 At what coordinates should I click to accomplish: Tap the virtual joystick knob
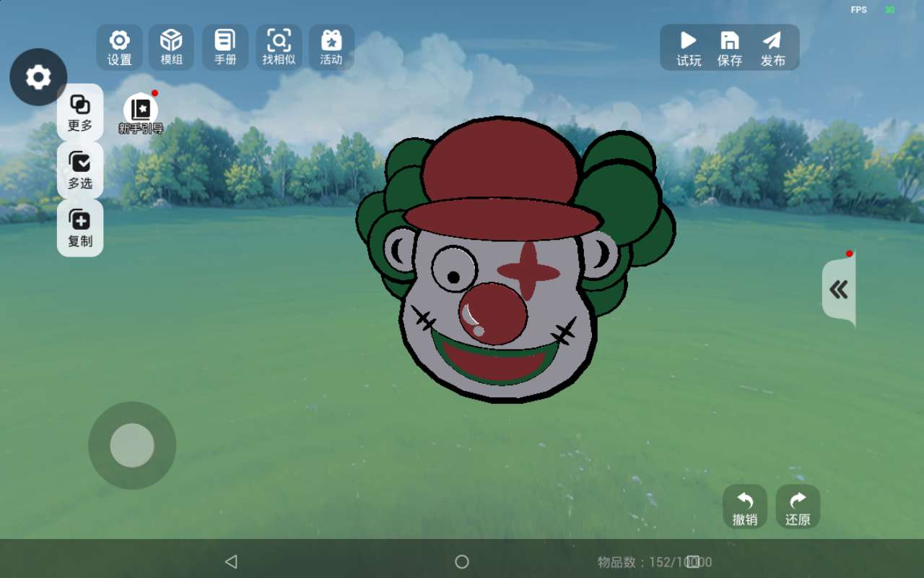click(132, 445)
